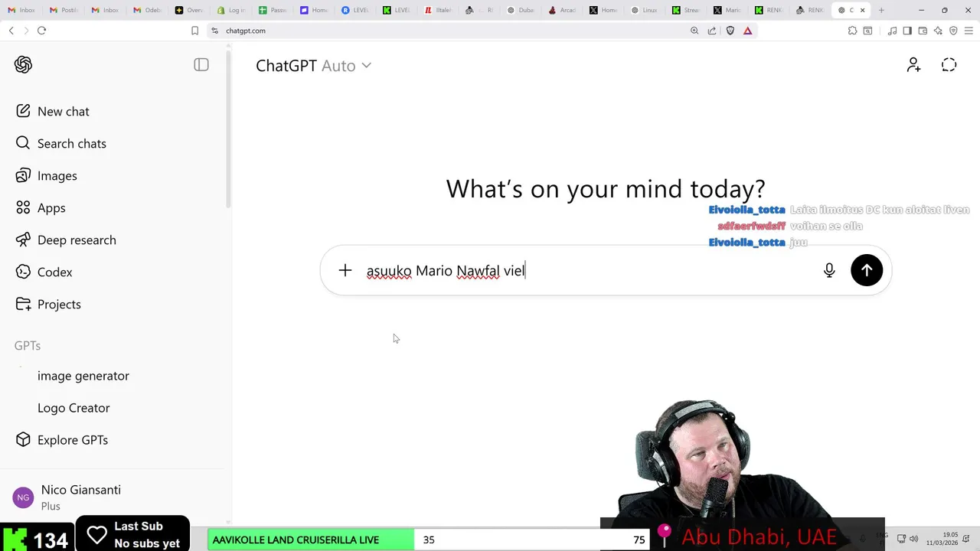Image resolution: width=980 pixels, height=551 pixels.
Task: Click the Apps grid icon
Action: (x=23, y=207)
